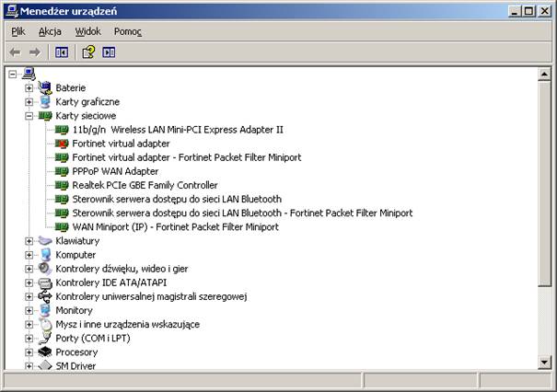Select 'Fortinet virtual adapter - Fortinet Packet Filter Miniport'
Viewport: 557px width, 392px height.
[x=187, y=157]
